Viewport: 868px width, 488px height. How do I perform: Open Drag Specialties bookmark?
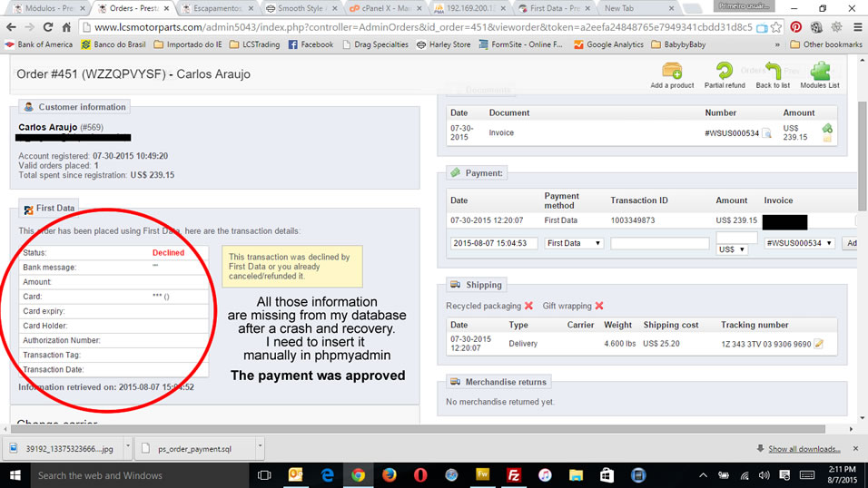(x=375, y=44)
